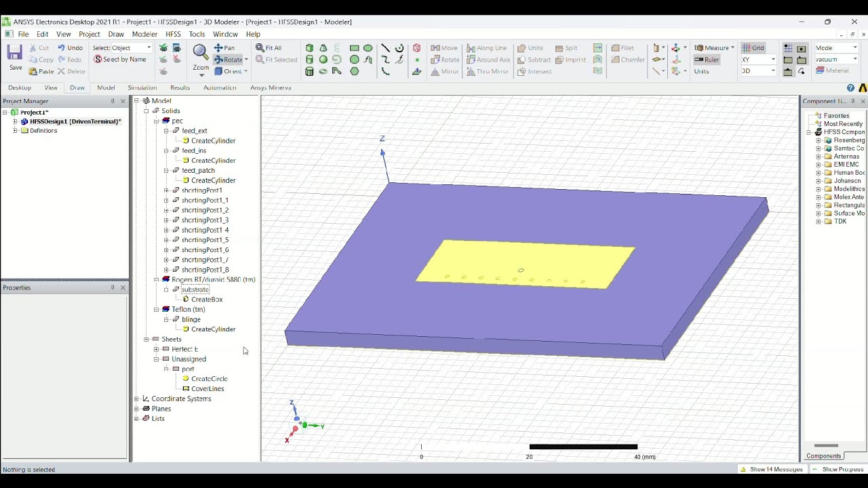
Task: Choose the draw sphere tool
Action: [x=323, y=60]
